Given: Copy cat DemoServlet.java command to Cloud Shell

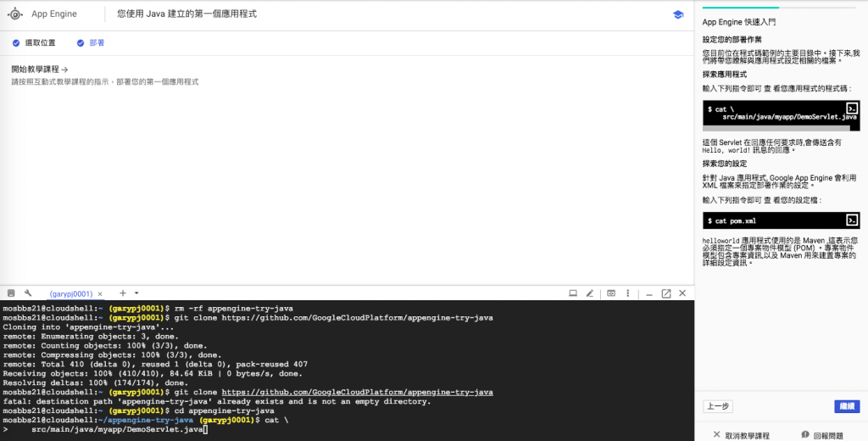Looking at the screenshot, I should point(853,108).
